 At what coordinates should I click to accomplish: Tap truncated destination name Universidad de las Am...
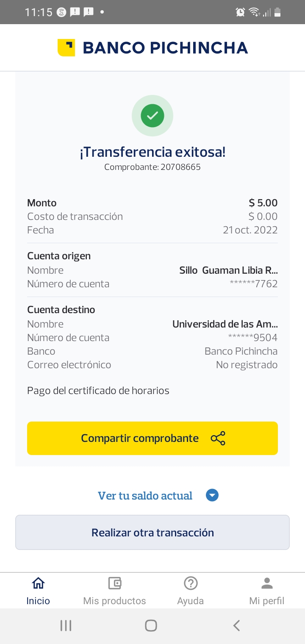click(x=225, y=324)
